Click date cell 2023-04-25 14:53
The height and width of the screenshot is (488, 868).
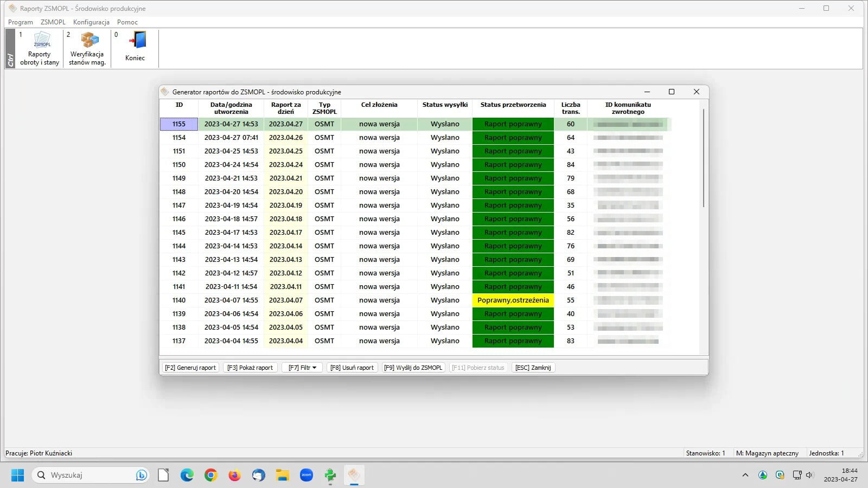tap(231, 151)
